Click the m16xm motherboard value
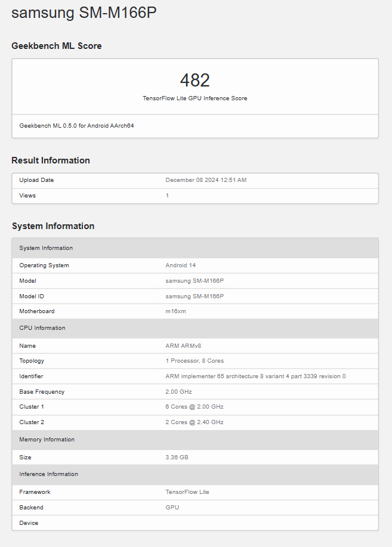This screenshot has width=392, height=547. [176, 311]
